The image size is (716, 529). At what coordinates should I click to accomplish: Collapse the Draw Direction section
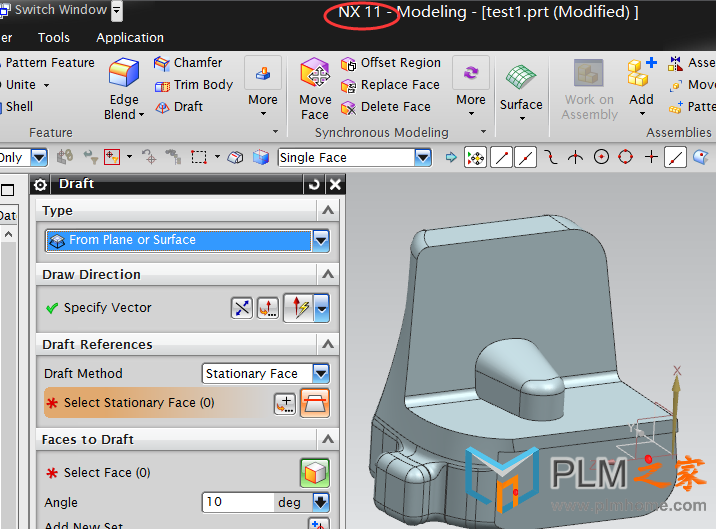pyautogui.click(x=327, y=275)
